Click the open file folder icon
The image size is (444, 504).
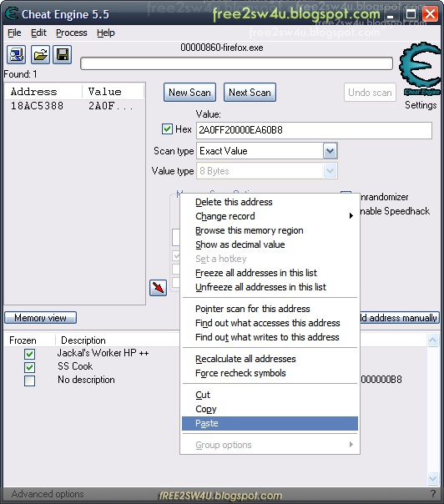[x=40, y=54]
